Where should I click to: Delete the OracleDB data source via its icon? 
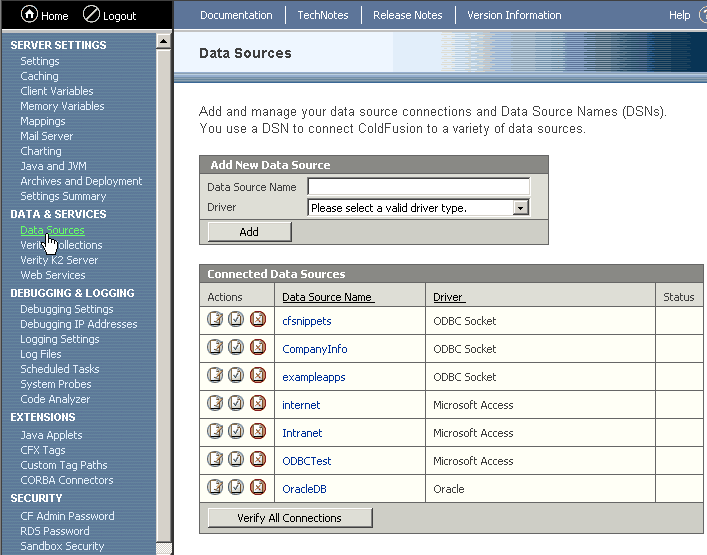[x=257, y=488]
